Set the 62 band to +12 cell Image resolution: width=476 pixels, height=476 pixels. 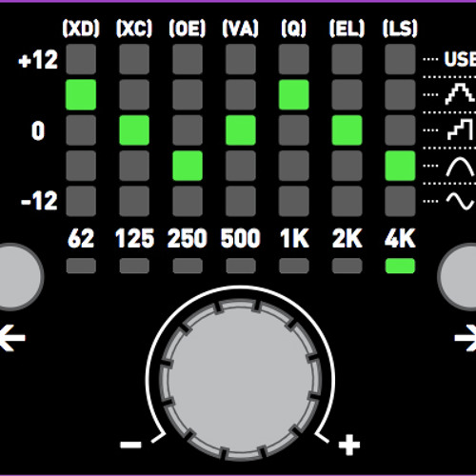(81, 59)
